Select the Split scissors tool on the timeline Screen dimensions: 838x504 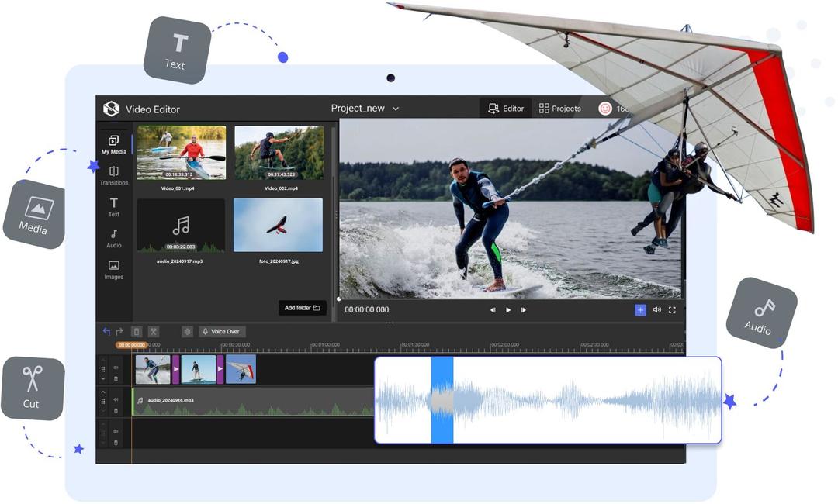pos(153,331)
